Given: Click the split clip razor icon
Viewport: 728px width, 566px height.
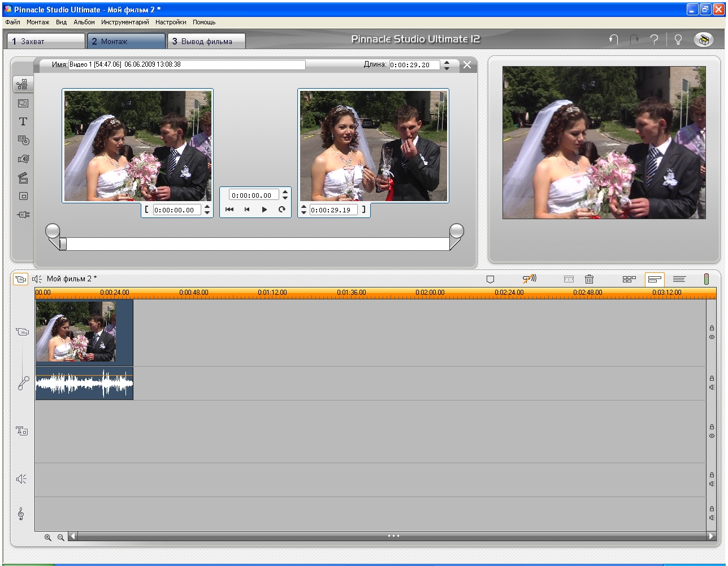Looking at the screenshot, I should (569, 279).
